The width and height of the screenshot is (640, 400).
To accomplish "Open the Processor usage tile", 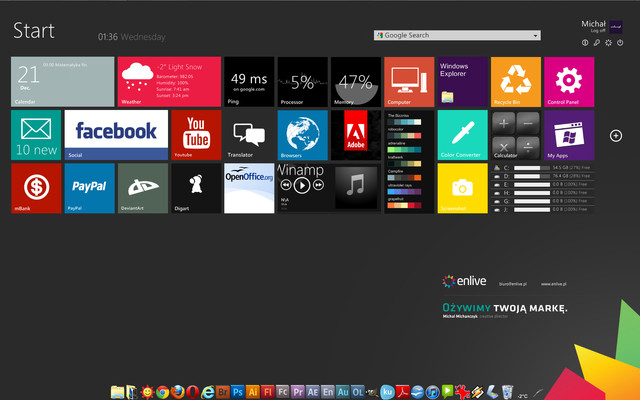I will click(302, 82).
